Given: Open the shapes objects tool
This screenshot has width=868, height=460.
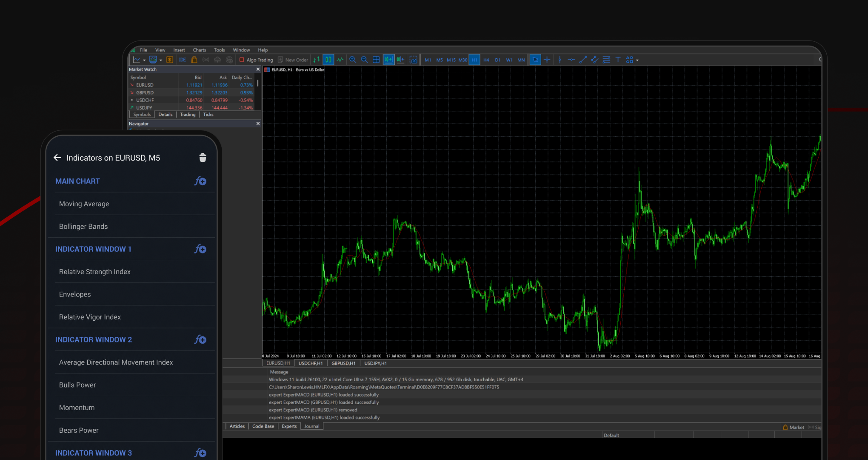Looking at the screenshot, I should (630, 60).
